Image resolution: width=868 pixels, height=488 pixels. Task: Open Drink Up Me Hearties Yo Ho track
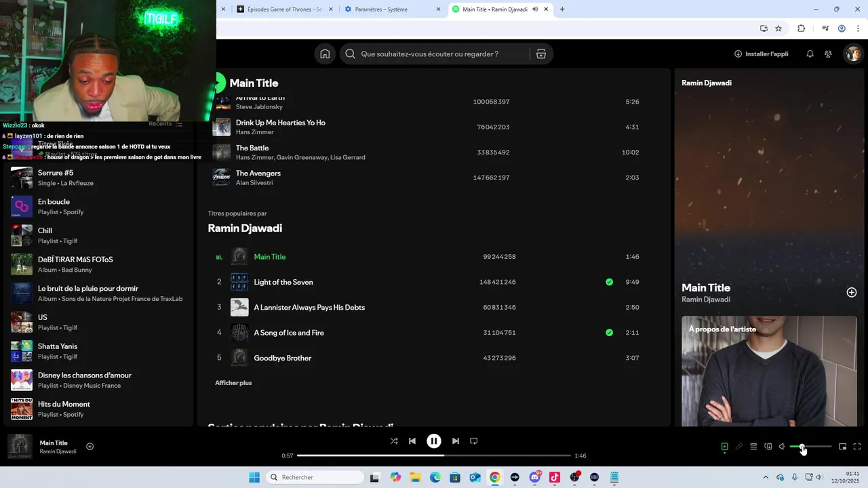click(x=281, y=123)
